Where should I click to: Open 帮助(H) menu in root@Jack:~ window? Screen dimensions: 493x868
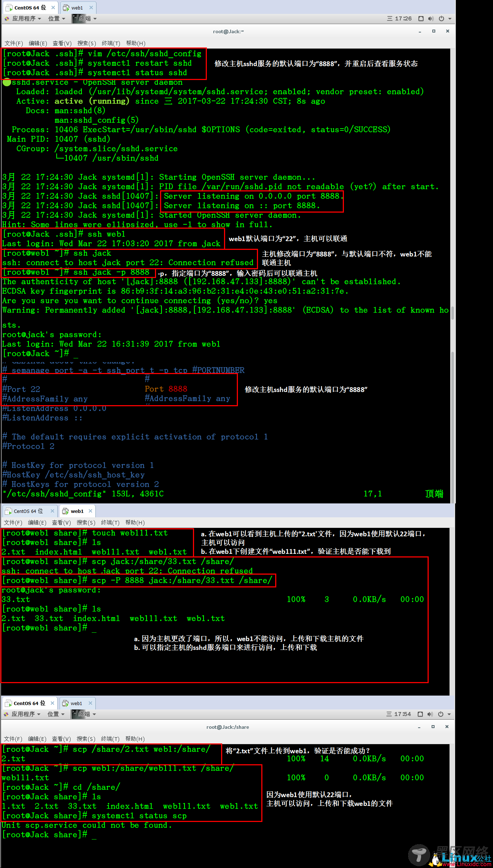[136, 43]
